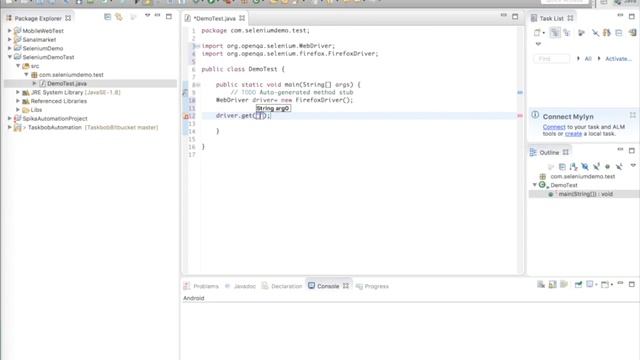Expand the JRE System Library
Image resolution: width=640 pixels, height=360 pixels.
(x=18, y=92)
